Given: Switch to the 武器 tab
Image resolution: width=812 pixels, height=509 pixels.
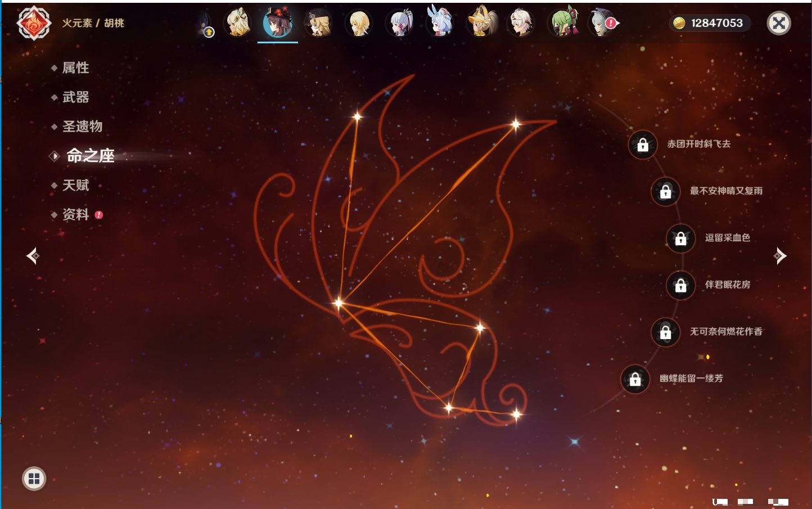Looking at the screenshot, I should 75,97.
